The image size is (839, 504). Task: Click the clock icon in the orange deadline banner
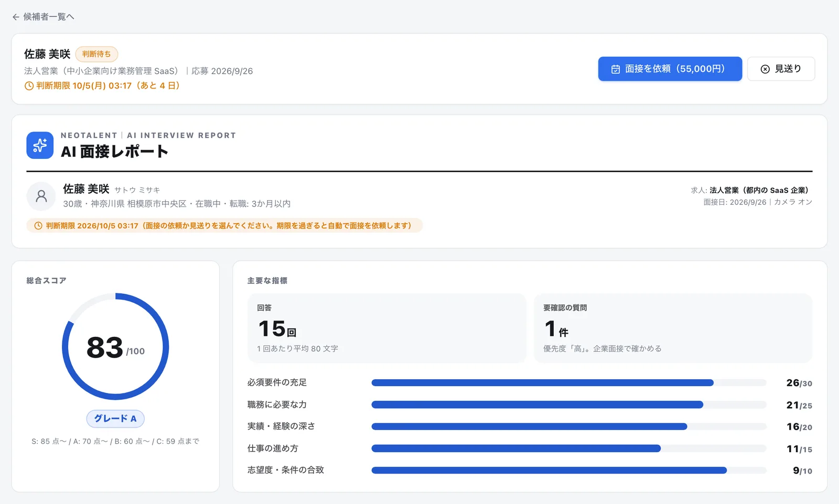point(38,226)
